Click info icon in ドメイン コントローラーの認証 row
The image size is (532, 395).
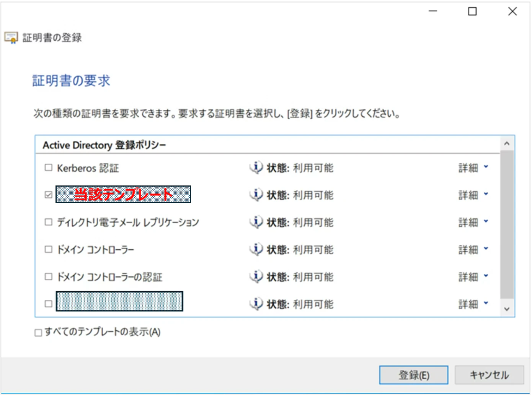pos(256,276)
